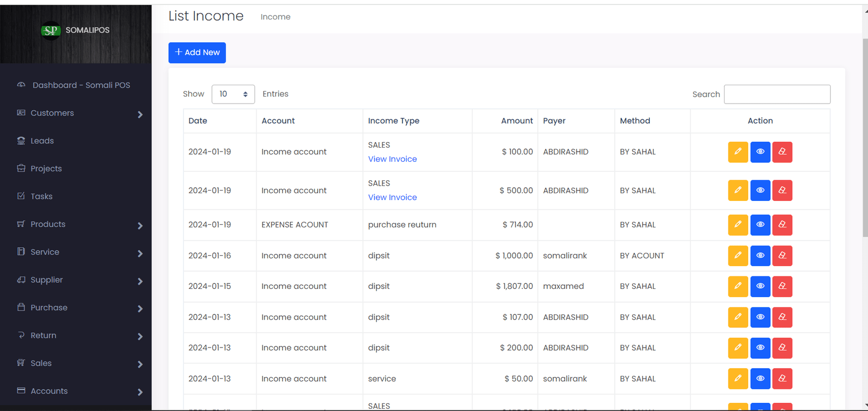Click the SomaliPOS logo
This screenshot has height=411, width=868.
(51, 30)
